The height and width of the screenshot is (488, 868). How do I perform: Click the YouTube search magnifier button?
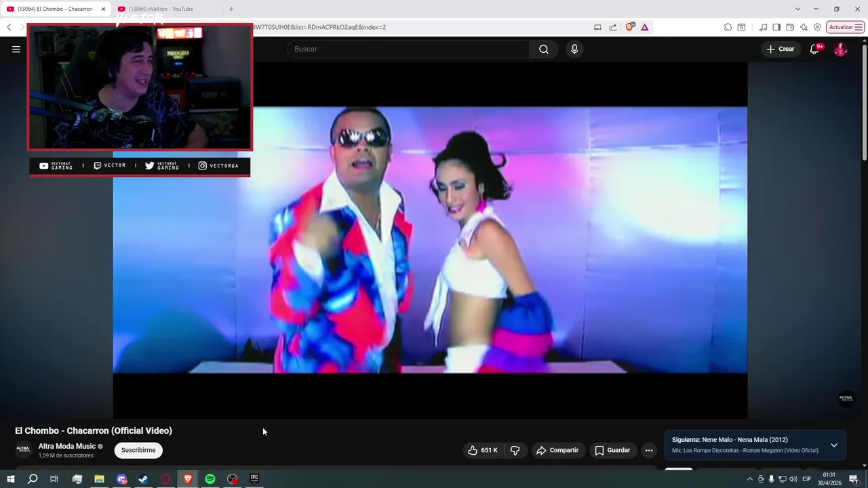click(x=544, y=49)
